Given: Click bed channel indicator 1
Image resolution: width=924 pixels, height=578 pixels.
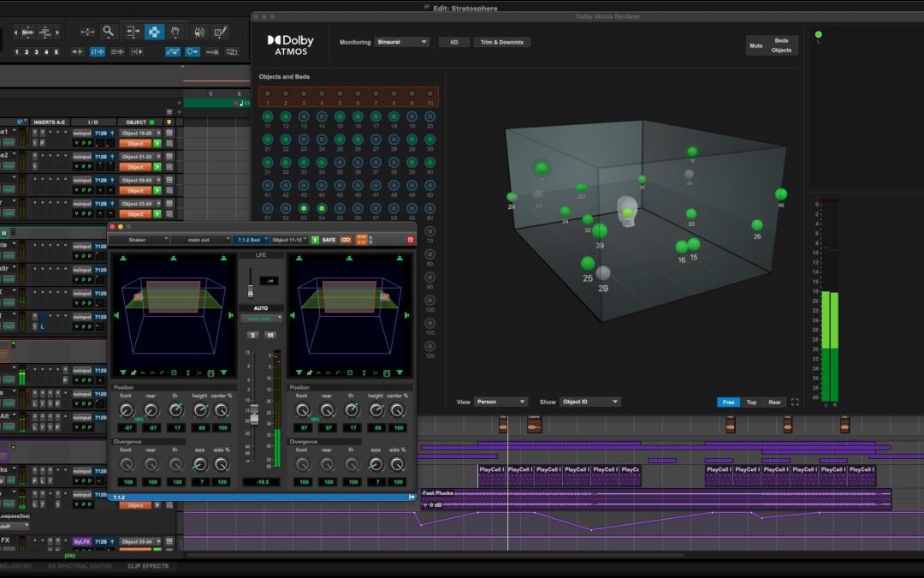Looking at the screenshot, I should click(268, 94).
